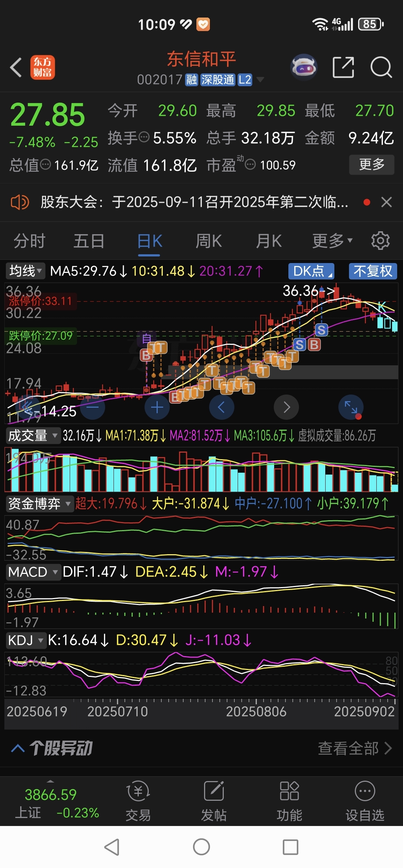Open 设自选 watchlist setting icon
Viewport: 403px width, 868px height.
coord(365,801)
